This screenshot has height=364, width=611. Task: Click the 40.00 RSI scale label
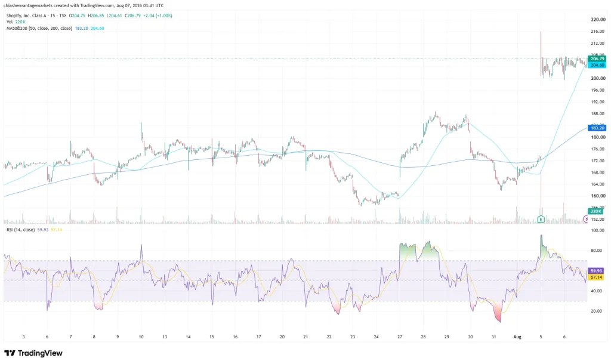point(598,291)
